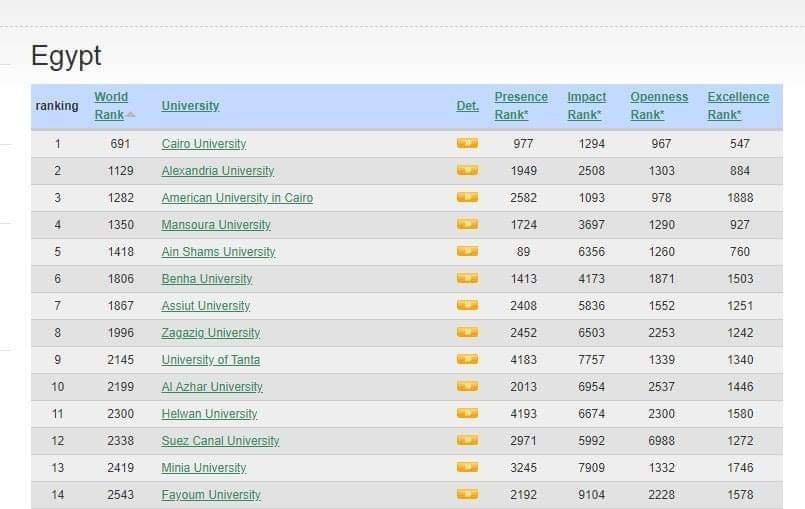Open Zagazig University link
The height and width of the screenshot is (509, 805).
click(x=211, y=333)
